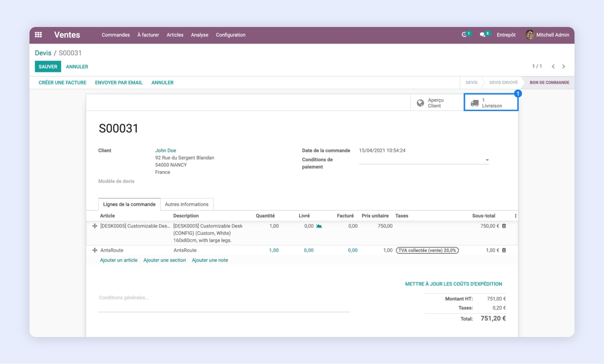
Task: Click the SAUVER button
Action: click(x=47, y=66)
